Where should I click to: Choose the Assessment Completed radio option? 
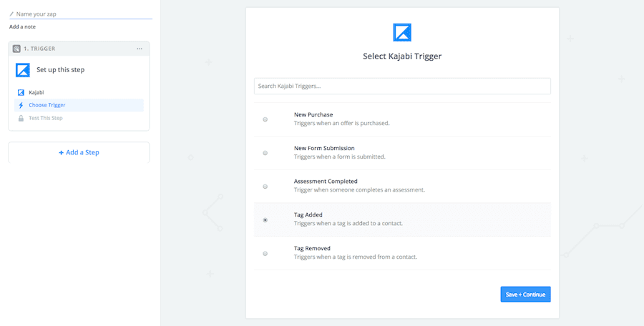click(x=265, y=187)
